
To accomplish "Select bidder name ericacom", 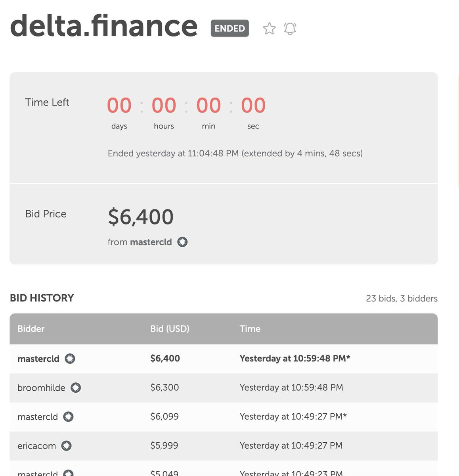I will coord(36,446).
